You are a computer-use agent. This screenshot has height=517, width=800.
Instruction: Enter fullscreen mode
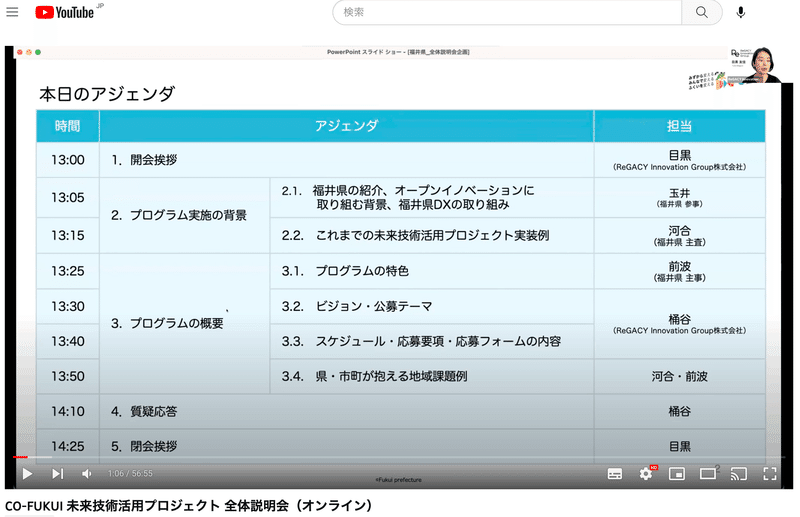(x=769, y=474)
